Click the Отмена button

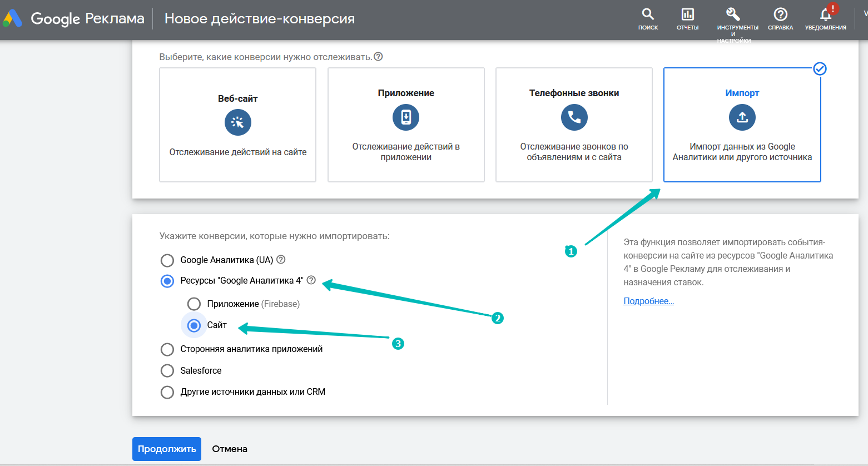point(230,449)
